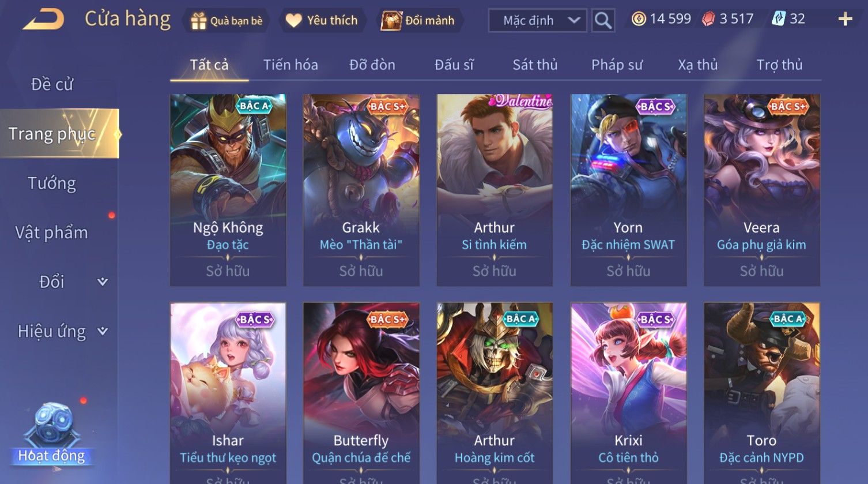Open the search magnifier icon
This screenshot has height=484, width=868.
[603, 21]
